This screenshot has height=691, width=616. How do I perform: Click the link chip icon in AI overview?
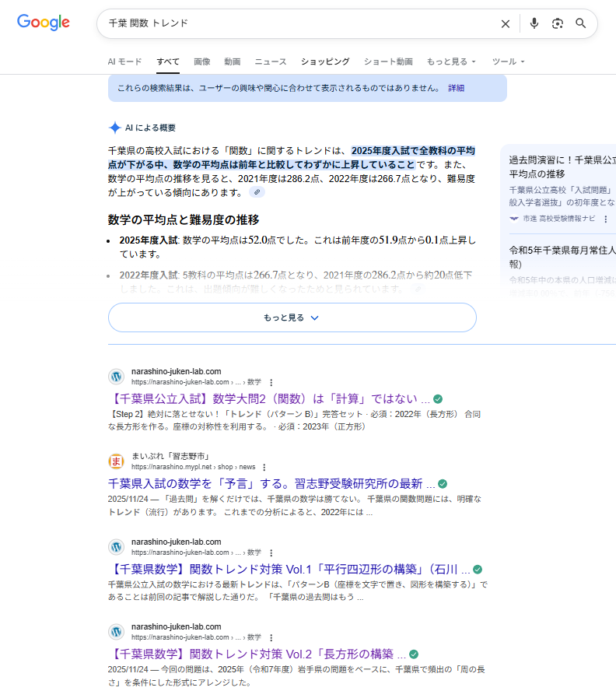257,192
